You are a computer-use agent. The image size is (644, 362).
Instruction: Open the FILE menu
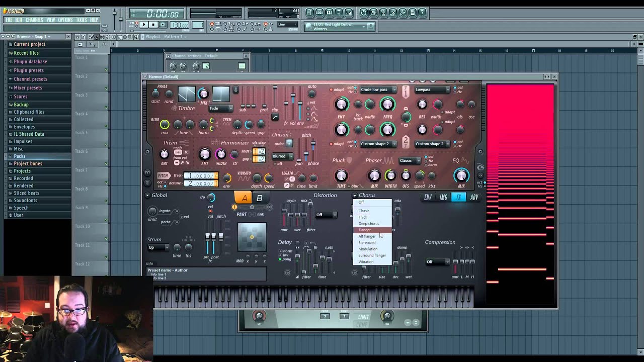pyautogui.click(x=9, y=20)
